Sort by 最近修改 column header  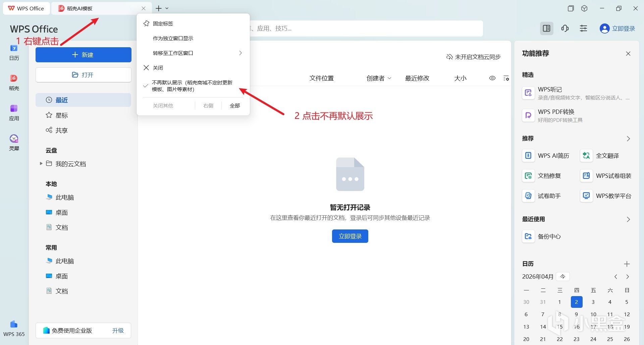point(417,78)
